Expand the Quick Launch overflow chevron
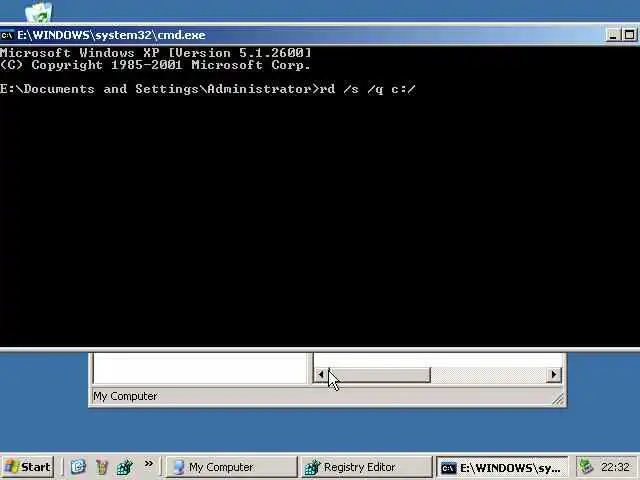 [149, 463]
